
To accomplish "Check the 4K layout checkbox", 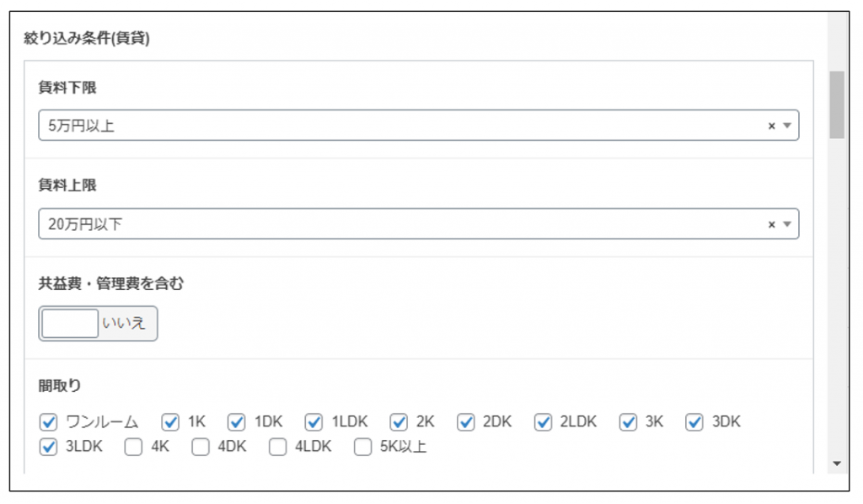I will tap(133, 447).
